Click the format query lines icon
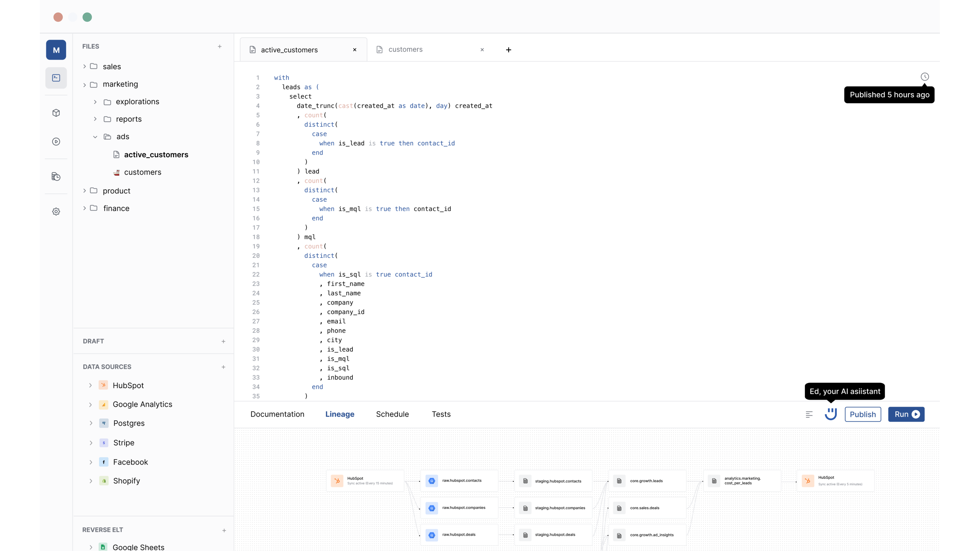The height and width of the screenshot is (551, 980). pos(809,414)
